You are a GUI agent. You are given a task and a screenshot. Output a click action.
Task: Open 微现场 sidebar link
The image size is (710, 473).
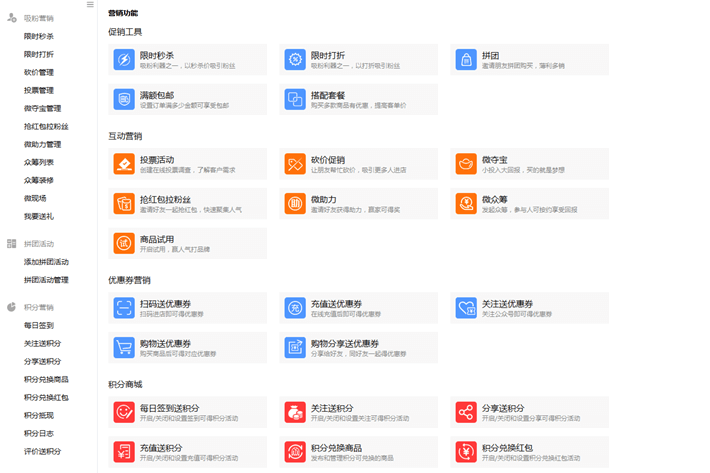35,198
